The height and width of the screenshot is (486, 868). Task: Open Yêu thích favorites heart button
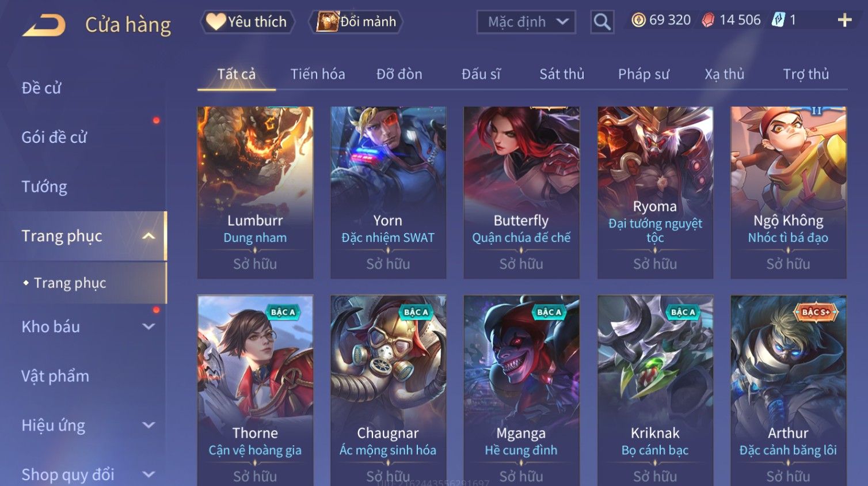[247, 22]
